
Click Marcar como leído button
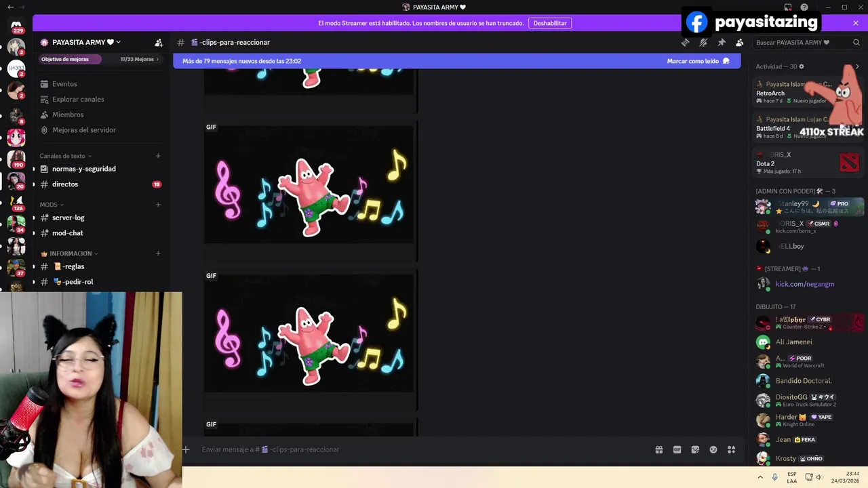[698, 61]
